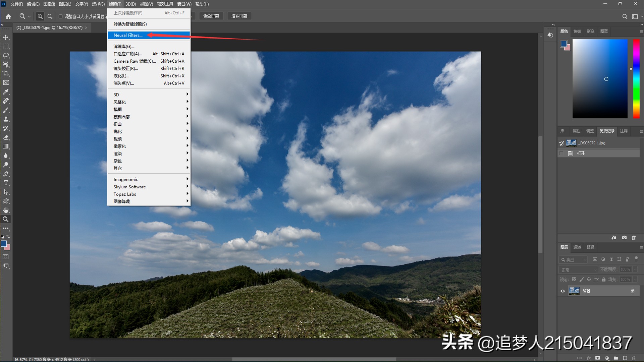Choose Neural Filters from the filter menu
The height and width of the screenshot is (362, 644).
click(127, 35)
